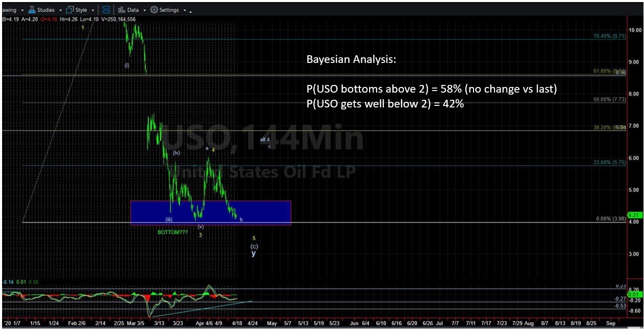
Task: Toggle the blue chart layout icon
Action: coord(106,10)
